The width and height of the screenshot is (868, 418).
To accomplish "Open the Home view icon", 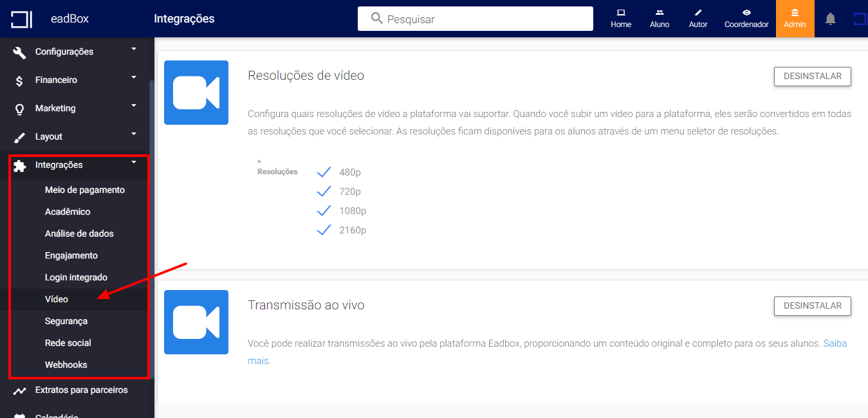I will click(x=621, y=12).
